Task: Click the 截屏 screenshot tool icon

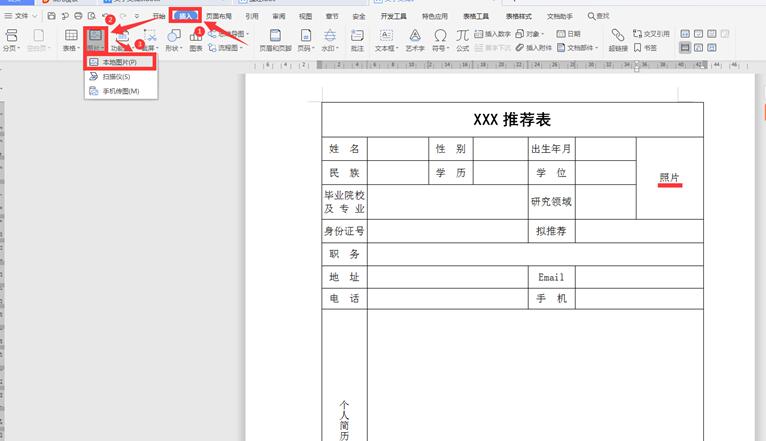Action: click(150, 35)
